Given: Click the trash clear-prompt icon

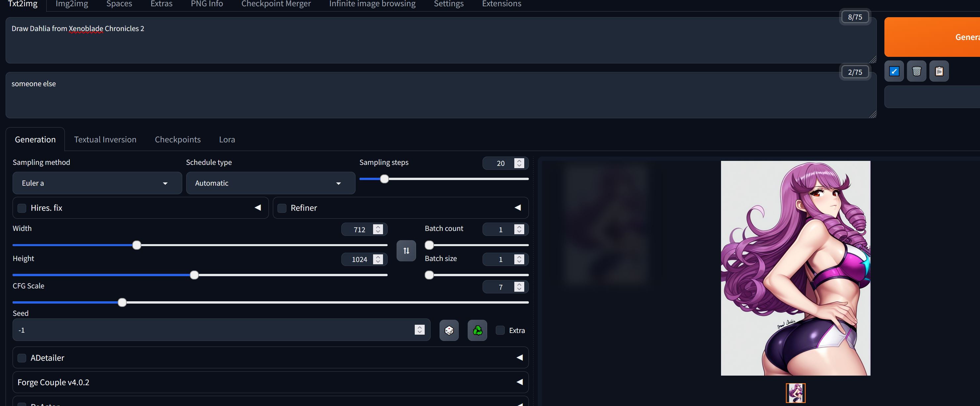Looking at the screenshot, I should 916,71.
